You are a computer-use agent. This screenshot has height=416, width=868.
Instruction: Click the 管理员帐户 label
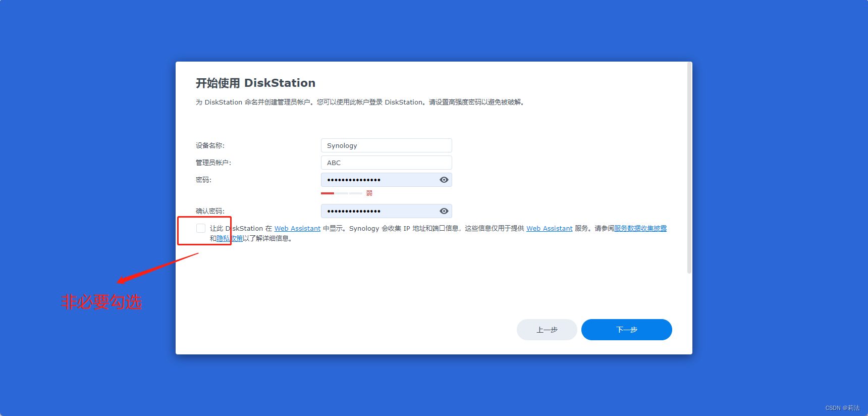point(213,163)
